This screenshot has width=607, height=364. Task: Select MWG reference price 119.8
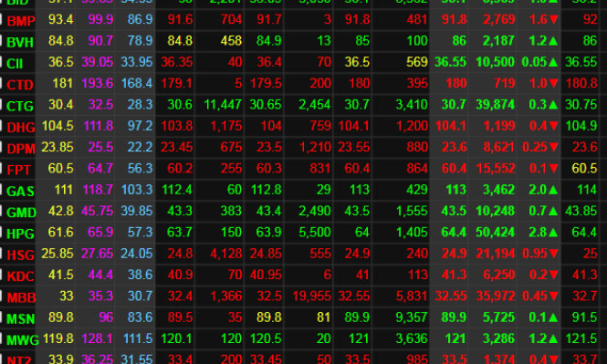(x=58, y=338)
